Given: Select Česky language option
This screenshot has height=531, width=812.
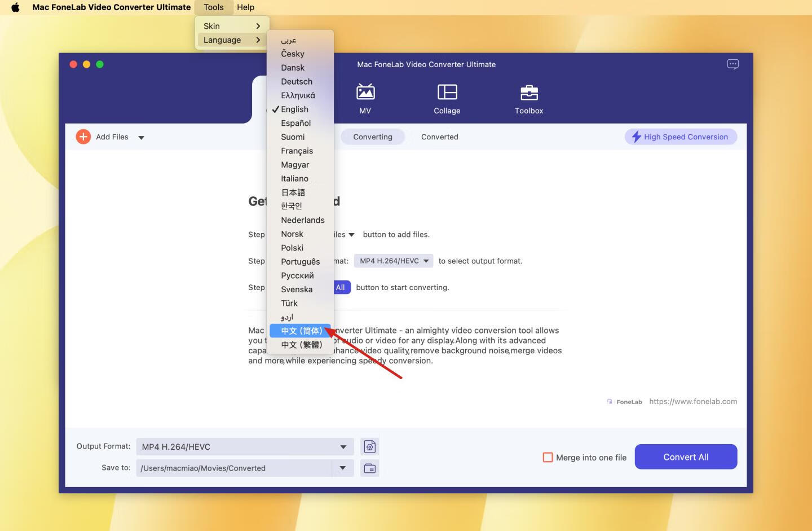Looking at the screenshot, I should pyautogui.click(x=300, y=54).
